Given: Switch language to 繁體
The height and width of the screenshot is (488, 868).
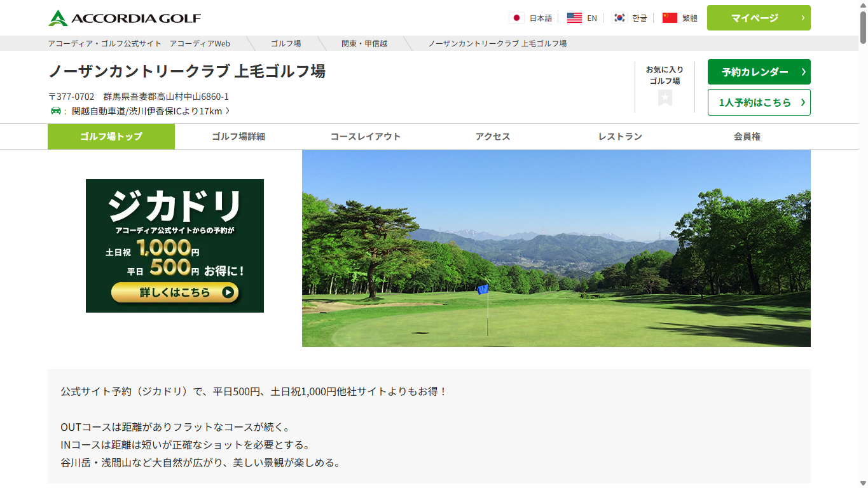Looking at the screenshot, I should pos(690,18).
